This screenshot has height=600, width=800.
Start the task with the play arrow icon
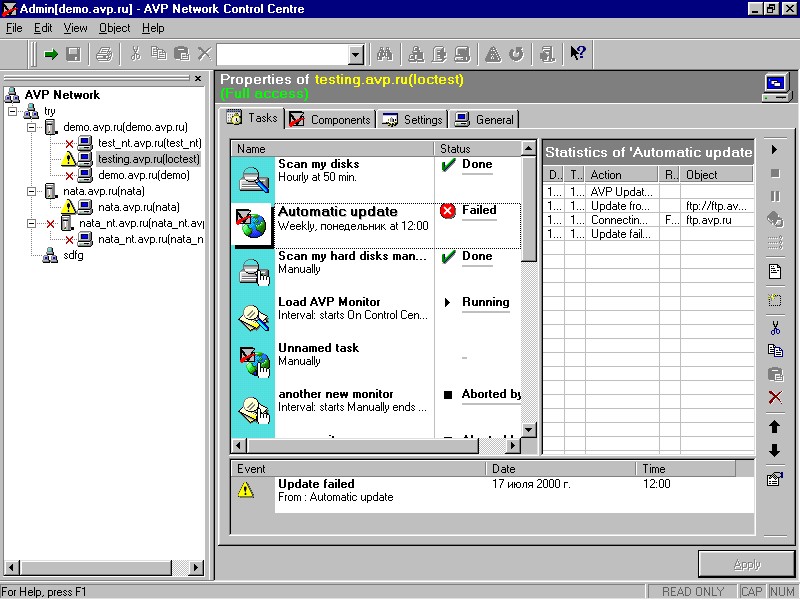pos(774,149)
